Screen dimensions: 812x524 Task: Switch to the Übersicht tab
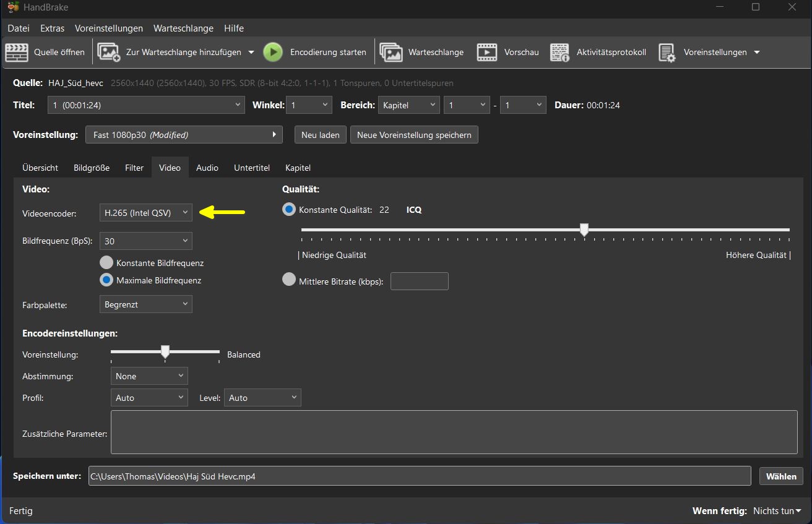point(40,168)
